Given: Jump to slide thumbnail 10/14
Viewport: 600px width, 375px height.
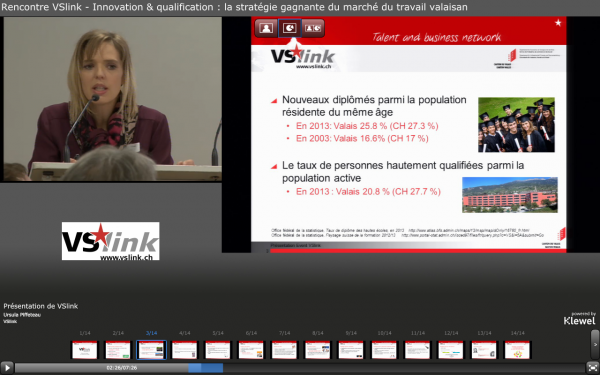Looking at the screenshot, I should click(x=384, y=350).
